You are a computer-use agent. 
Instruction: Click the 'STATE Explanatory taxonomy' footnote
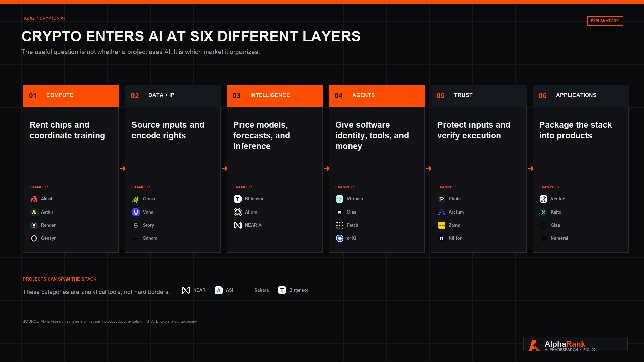pos(171,322)
